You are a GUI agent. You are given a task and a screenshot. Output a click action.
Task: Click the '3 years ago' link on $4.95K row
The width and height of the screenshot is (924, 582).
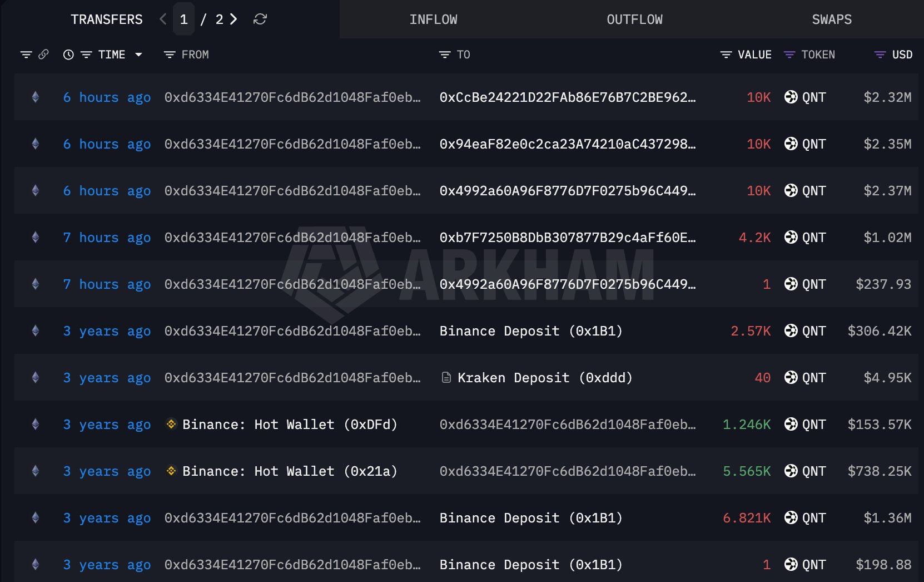coord(107,378)
